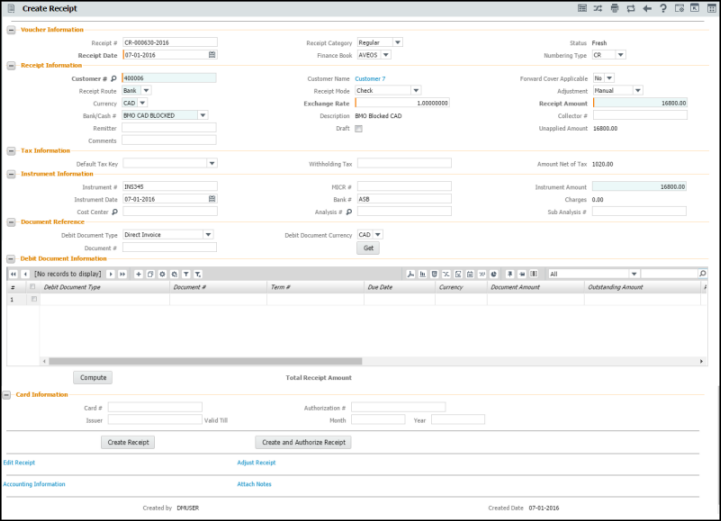Open the Default Tax Key dropdown
721x521 pixels.
(212, 163)
